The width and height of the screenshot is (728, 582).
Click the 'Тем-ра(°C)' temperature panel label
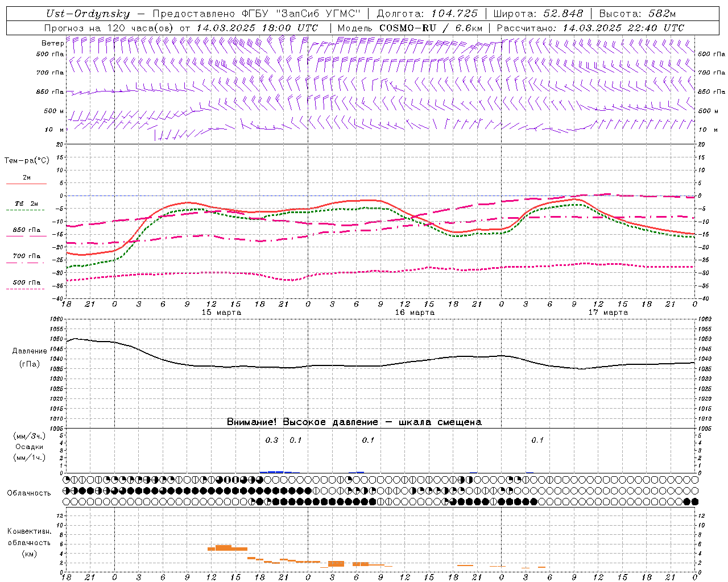(27, 161)
